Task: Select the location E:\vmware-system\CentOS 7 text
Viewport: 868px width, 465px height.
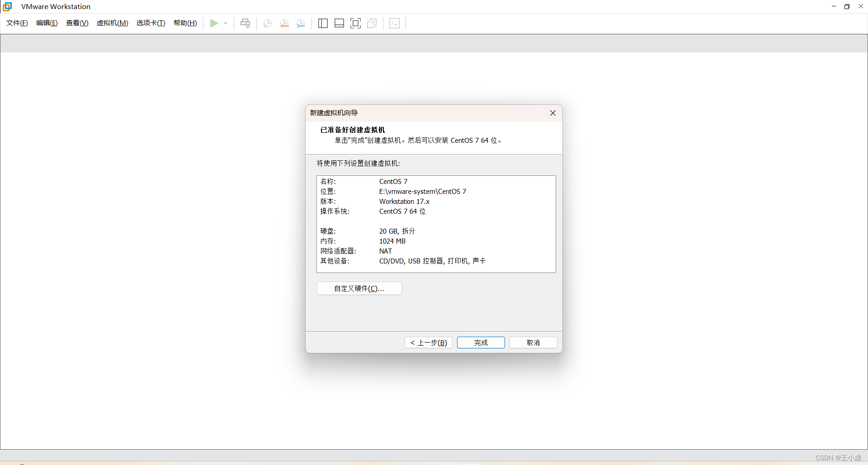Action: pos(423,192)
